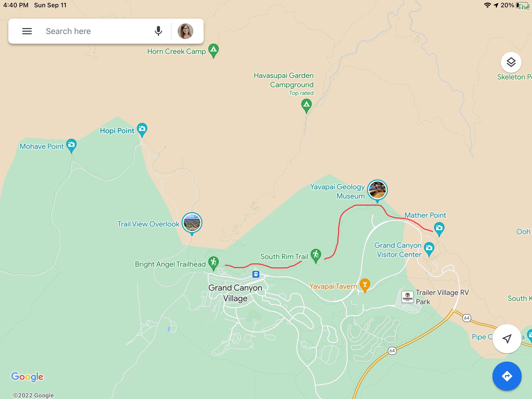Open the Trail View Overlook photo thumbnail

192,223
